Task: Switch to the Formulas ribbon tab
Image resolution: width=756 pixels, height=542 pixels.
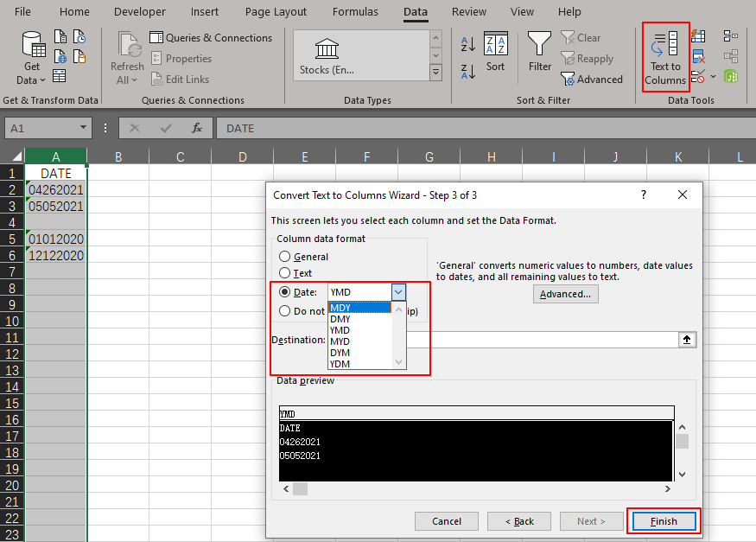Action: coord(355,11)
